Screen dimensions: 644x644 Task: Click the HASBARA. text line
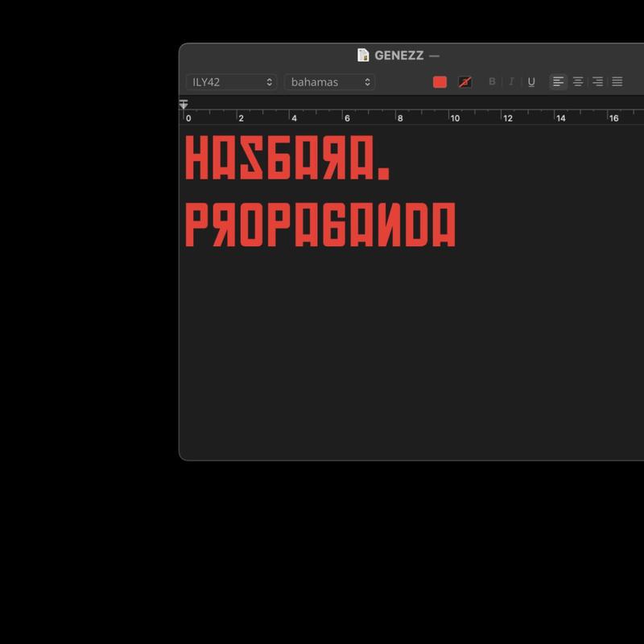click(x=287, y=158)
